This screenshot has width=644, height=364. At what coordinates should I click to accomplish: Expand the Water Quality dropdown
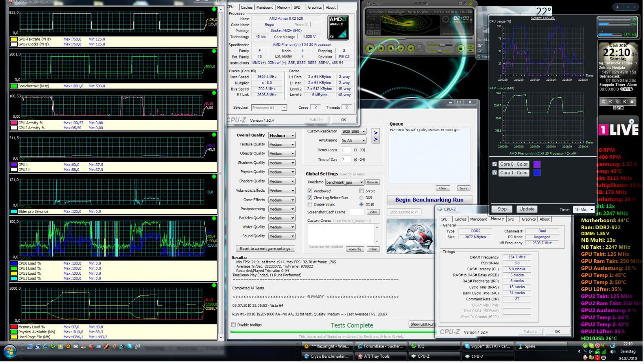point(282,227)
